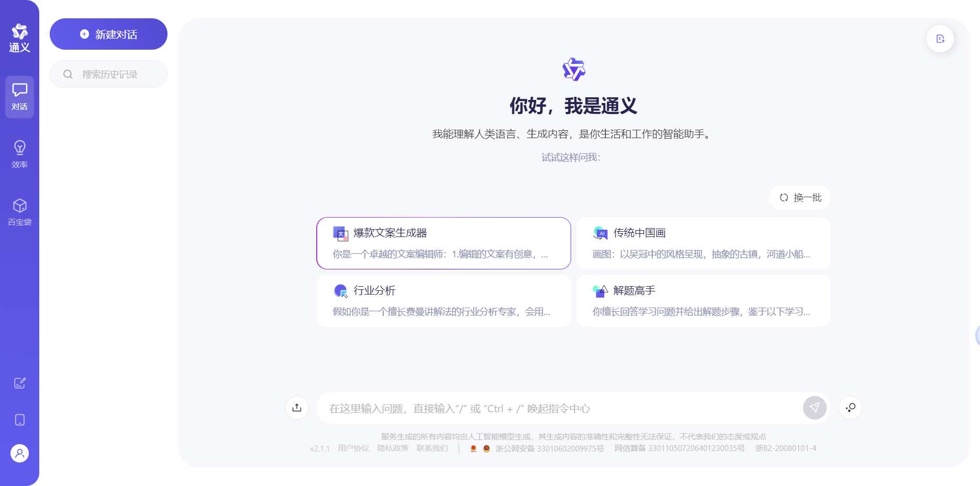The width and height of the screenshot is (980, 486).
Task: Click the 爆款文案生成器 card icon
Action: [x=341, y=233]
